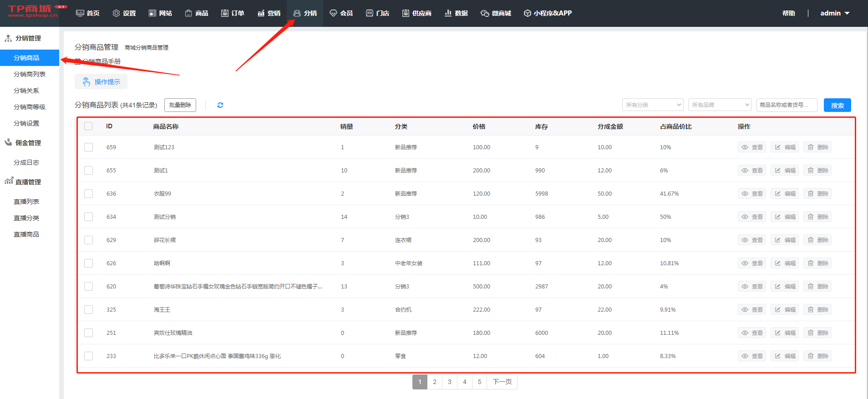Expand the 所有品牌 dropdown

pyautogui.click(x=720, y=105)
